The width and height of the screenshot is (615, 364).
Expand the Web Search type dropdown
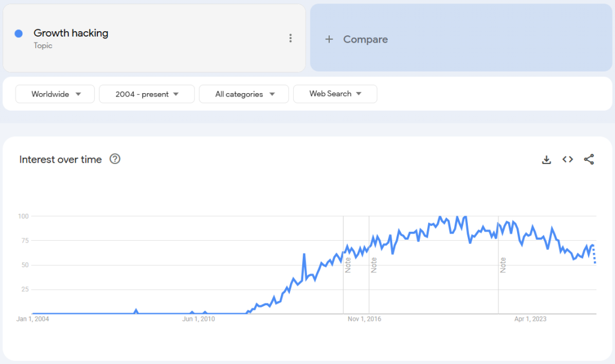click(335, 94)
